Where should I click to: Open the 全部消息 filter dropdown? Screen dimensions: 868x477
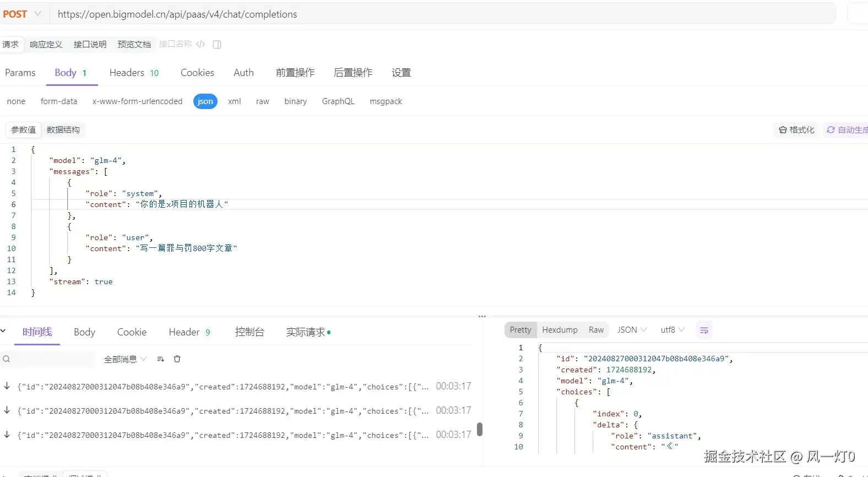125,359
